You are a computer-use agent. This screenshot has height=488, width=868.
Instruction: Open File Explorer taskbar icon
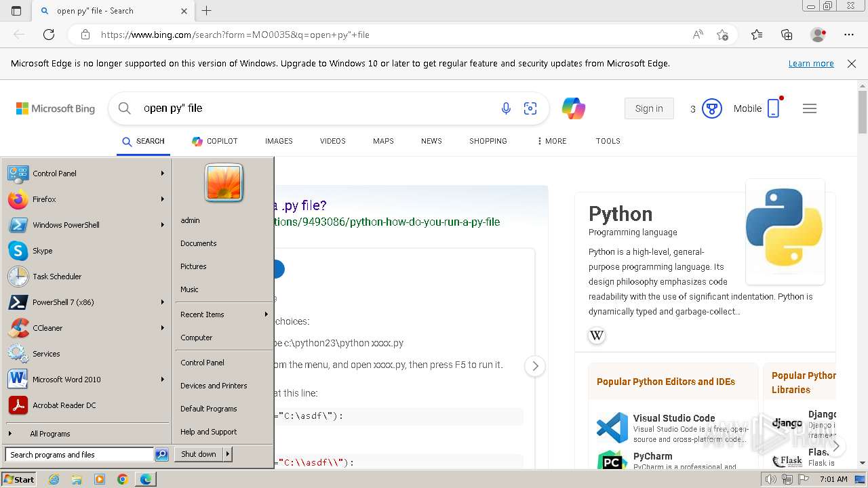[77, 479]
